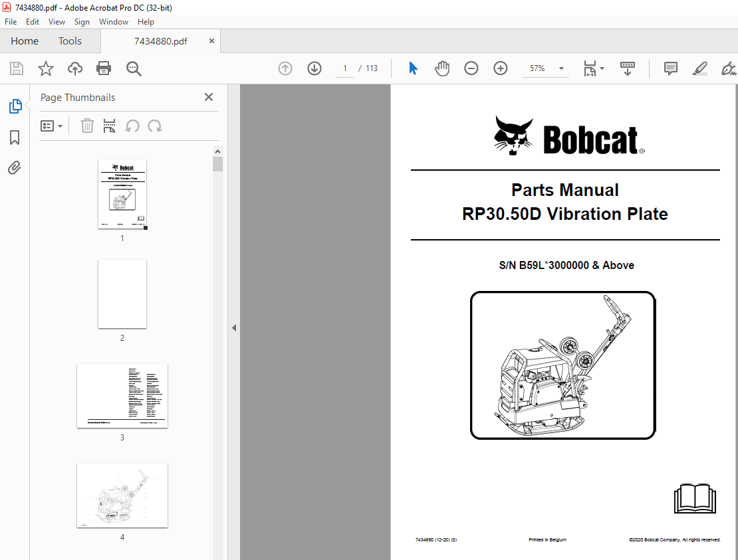Click the print pages thumbnail tool icon
Screen dimensions: 738x560
click(x=109, y=126)
